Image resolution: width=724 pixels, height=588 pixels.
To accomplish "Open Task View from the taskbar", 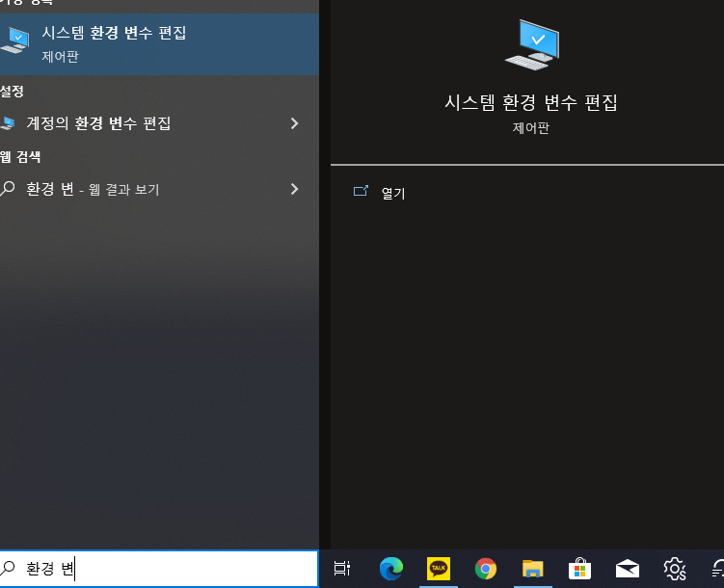I will (342, 568).
